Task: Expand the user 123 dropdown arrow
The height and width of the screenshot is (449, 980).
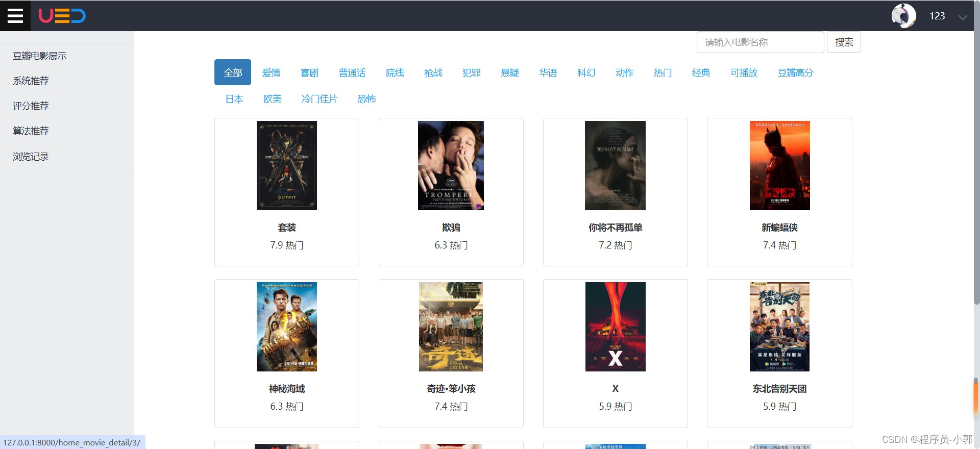Action: click(963, 17)
